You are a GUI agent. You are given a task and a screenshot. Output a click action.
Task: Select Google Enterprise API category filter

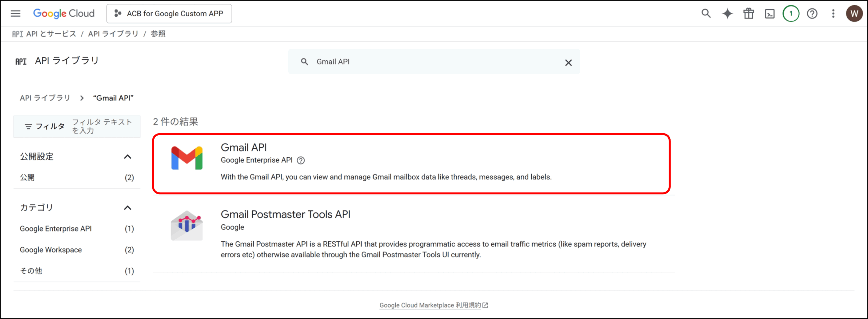[x=56, y=229]
